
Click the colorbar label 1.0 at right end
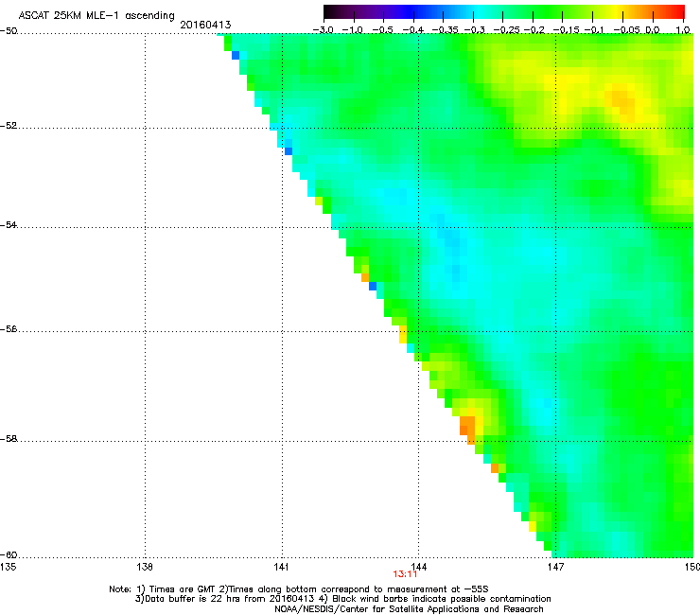[683, 30]
